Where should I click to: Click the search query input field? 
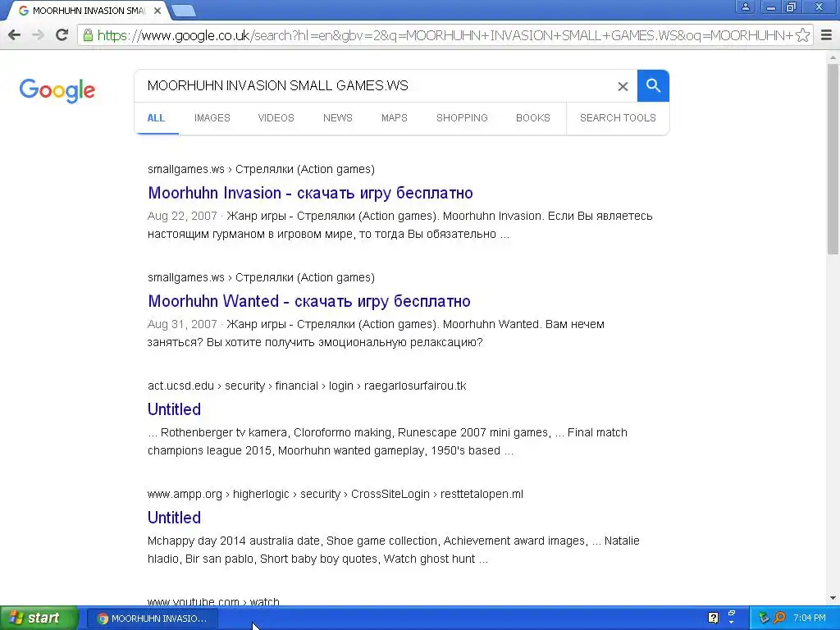tap(375, 85)
